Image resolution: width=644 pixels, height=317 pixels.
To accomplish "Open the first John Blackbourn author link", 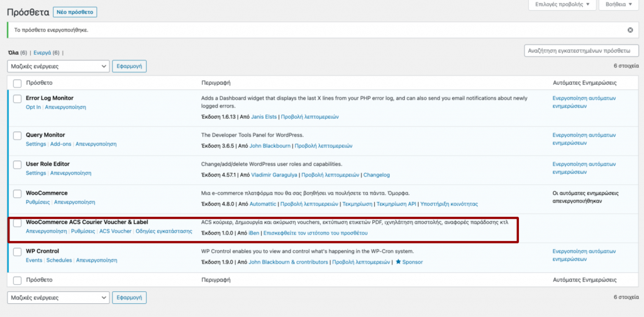I will (270, 146).
